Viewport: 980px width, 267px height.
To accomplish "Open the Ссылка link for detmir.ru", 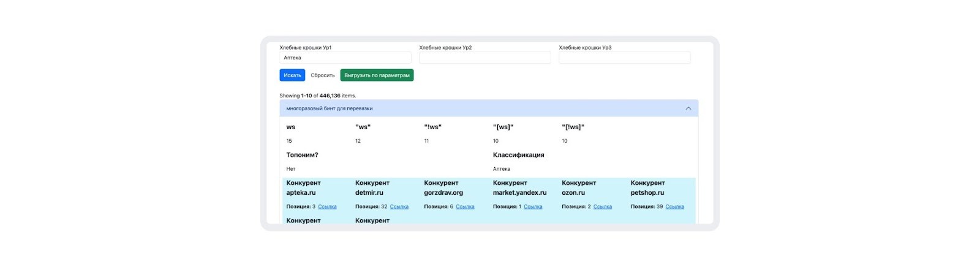I will click(399, 207).
